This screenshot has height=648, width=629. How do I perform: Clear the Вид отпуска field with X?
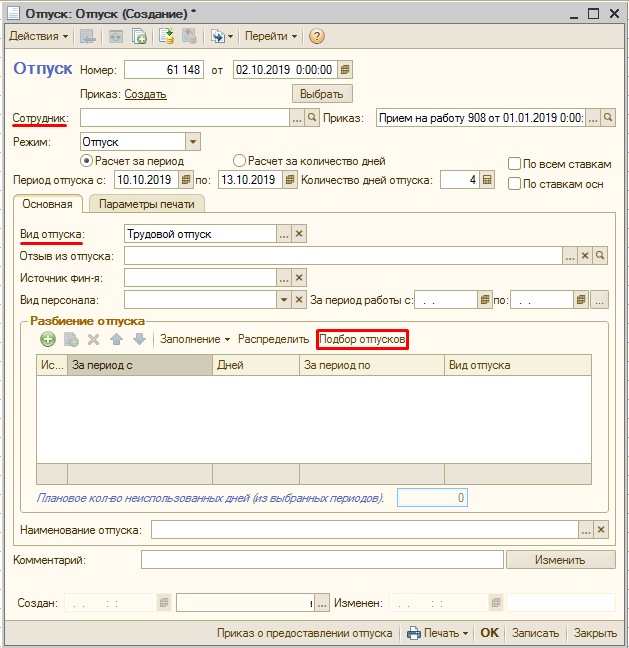pyautogui.click(x=298, y=234)
